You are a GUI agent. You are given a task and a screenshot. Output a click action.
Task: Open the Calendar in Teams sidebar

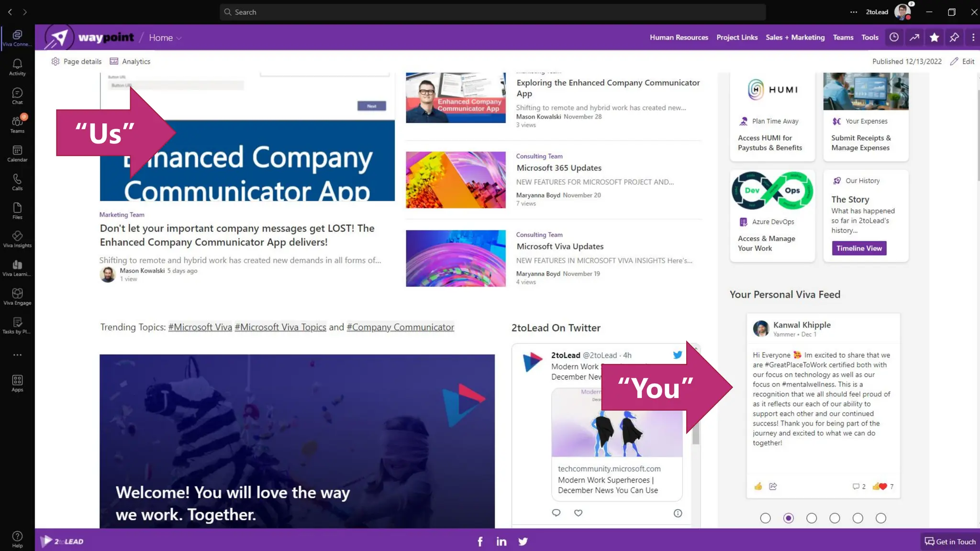[x=17, y=154]
